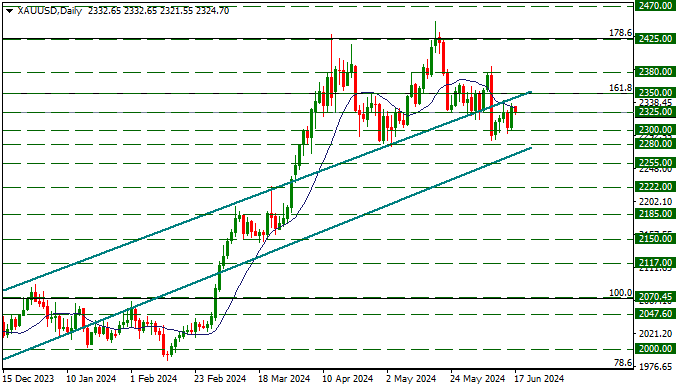Select the 2280.00 price level label
This screenshot has width=679, height=390.
point(655,144)
